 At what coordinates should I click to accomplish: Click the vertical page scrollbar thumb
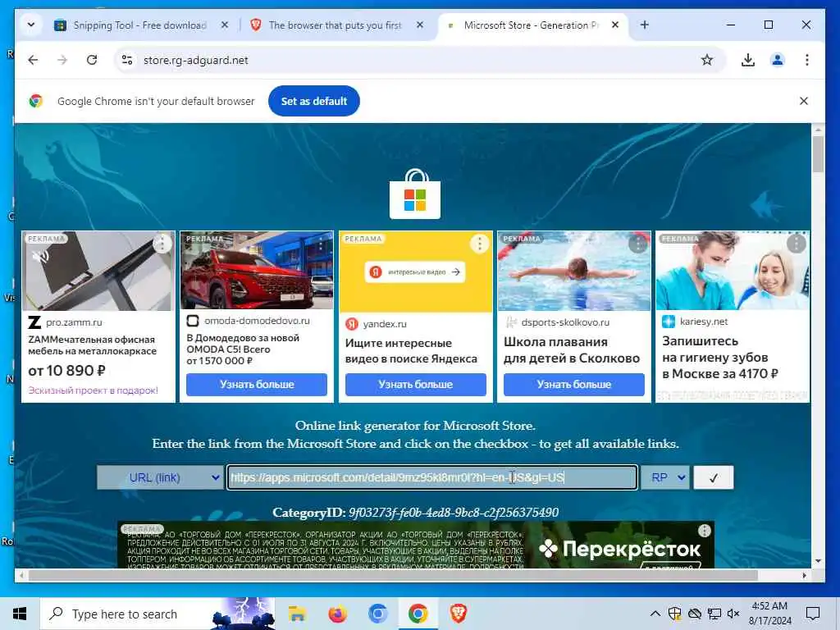coord(818,153)
